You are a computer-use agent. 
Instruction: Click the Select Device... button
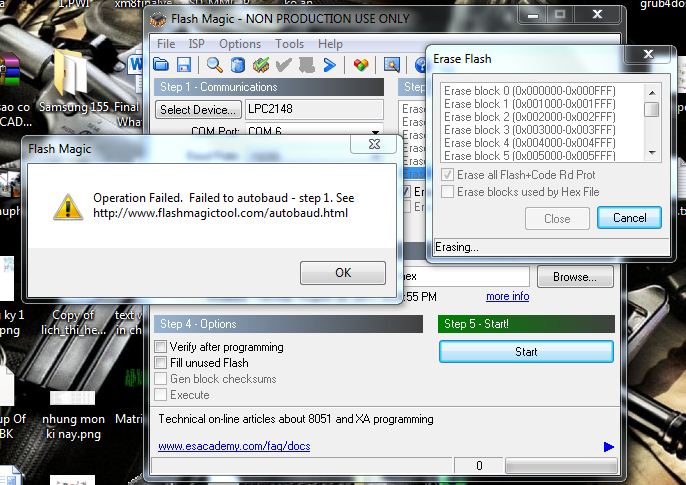point(198,109)
